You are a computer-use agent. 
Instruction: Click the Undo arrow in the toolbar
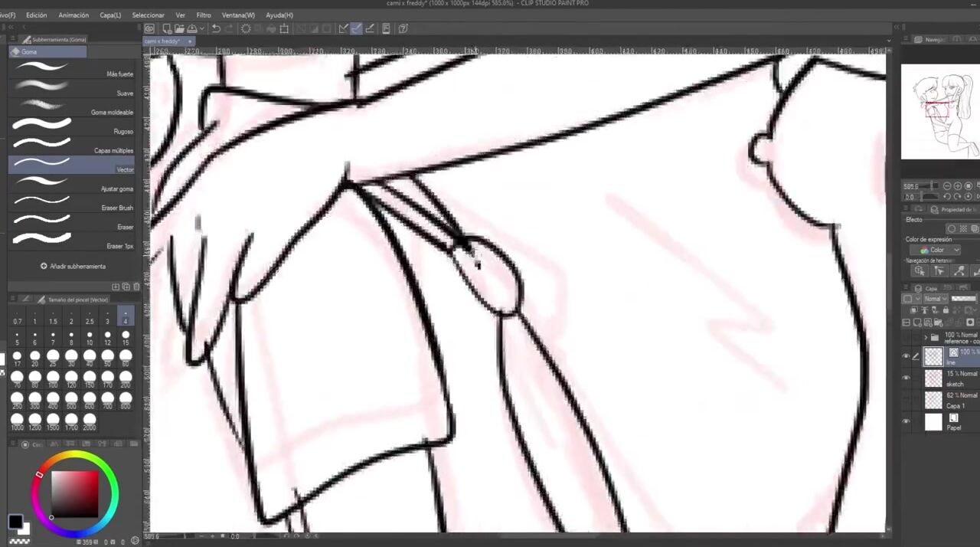(216, 29)
